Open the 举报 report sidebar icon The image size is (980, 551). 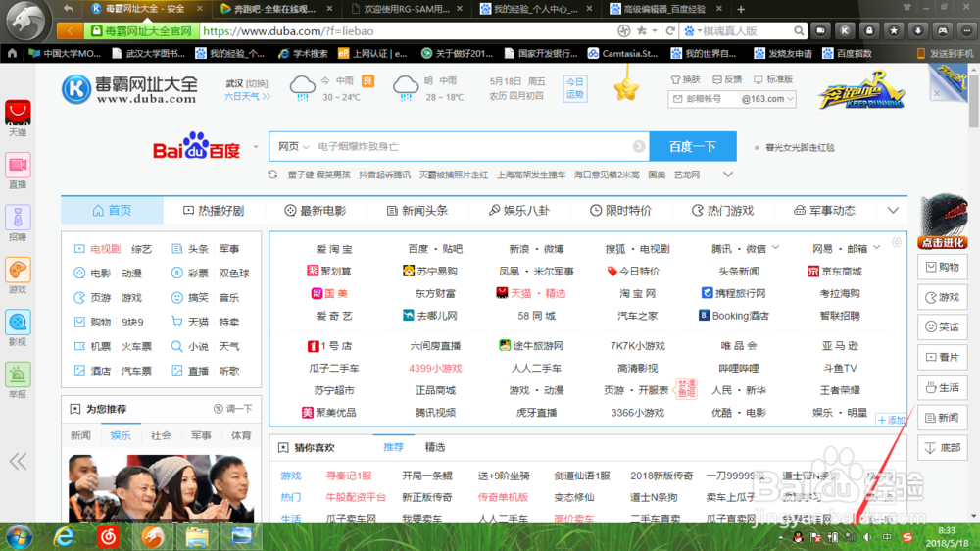(x=18, y=376)
